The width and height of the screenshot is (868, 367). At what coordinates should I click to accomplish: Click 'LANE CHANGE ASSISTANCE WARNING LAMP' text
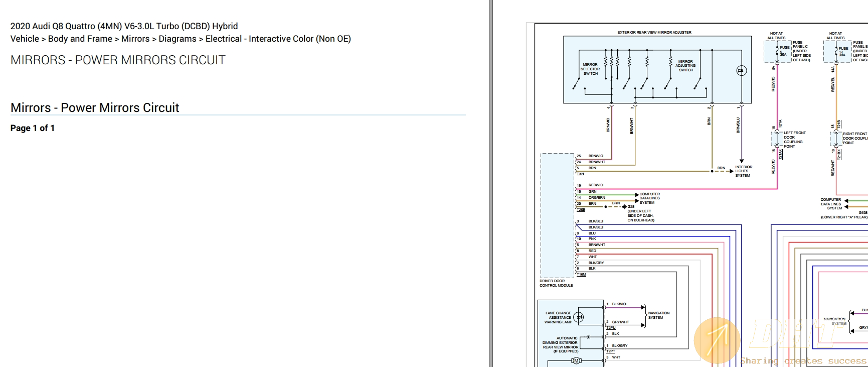click(558, 317)
